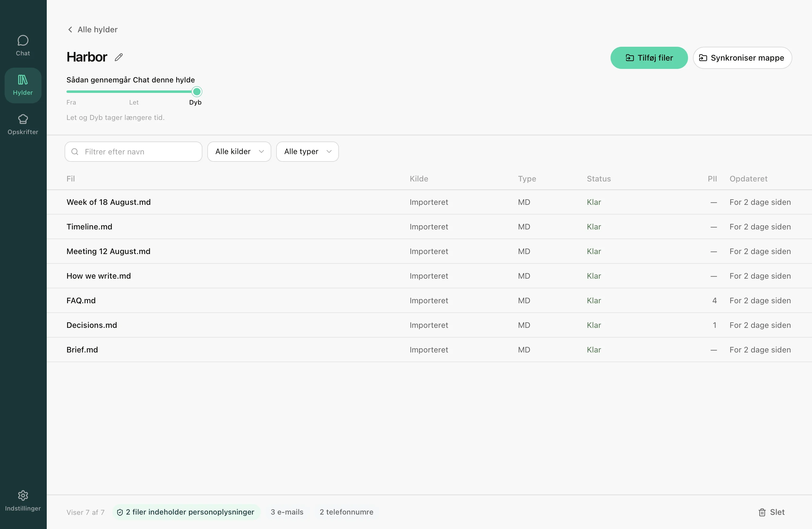Viewport: 812px width, 529px height.
Task: Click the pencil icon to rename Harbor
Action: 119,57
